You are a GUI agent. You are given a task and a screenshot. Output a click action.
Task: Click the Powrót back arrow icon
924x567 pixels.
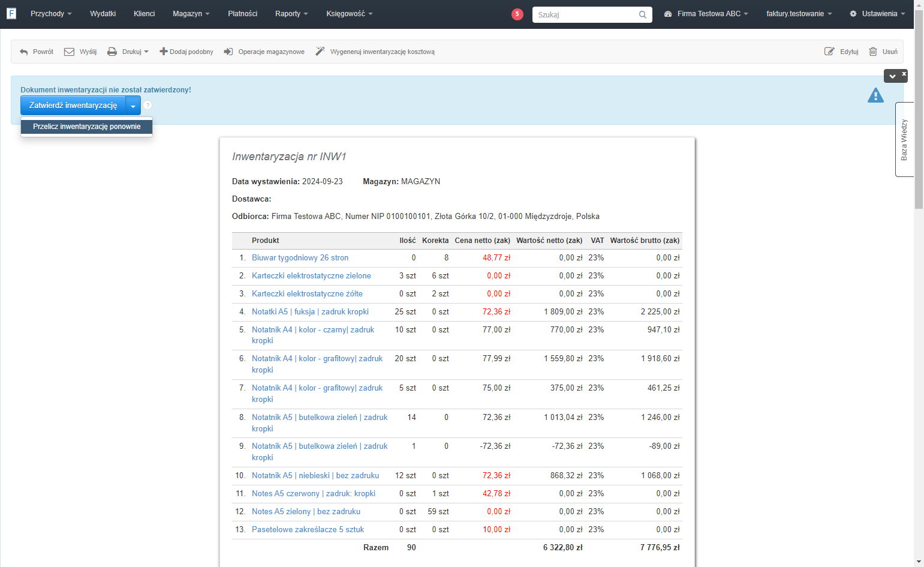coord(24,52)
